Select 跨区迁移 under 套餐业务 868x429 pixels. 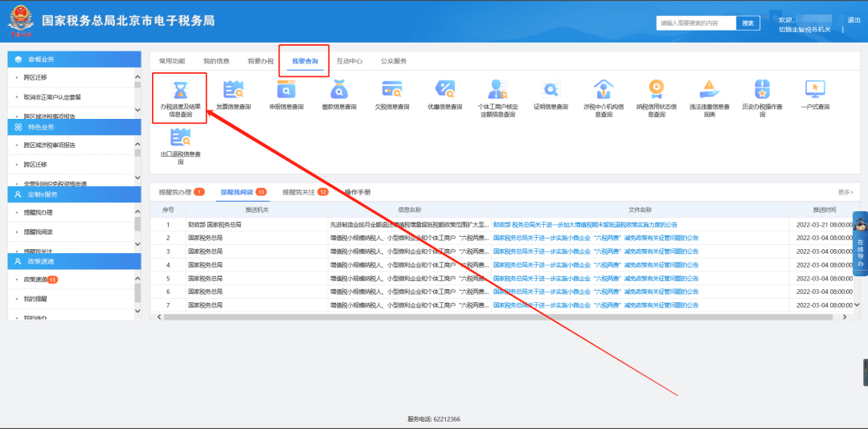pos(35,77)
